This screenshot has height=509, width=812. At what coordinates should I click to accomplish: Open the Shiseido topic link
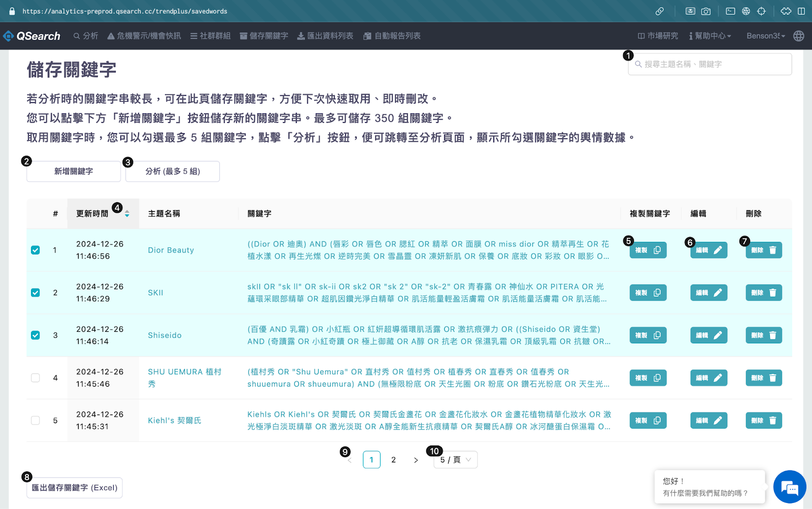(x=164, y=335)
